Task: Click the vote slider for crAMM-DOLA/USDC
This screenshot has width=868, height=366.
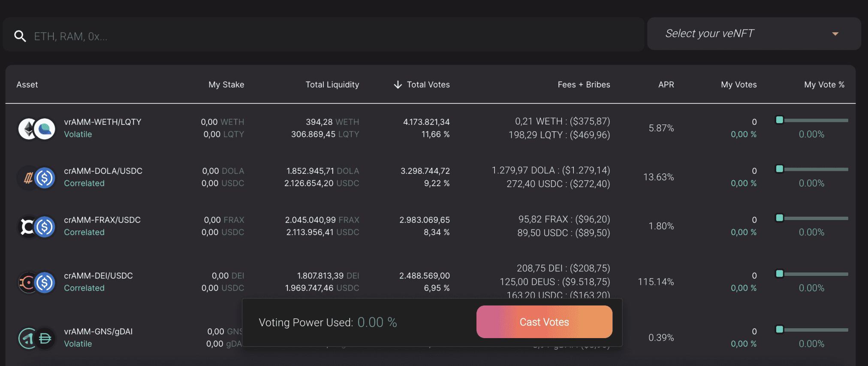Action: (x=814, y=169)
